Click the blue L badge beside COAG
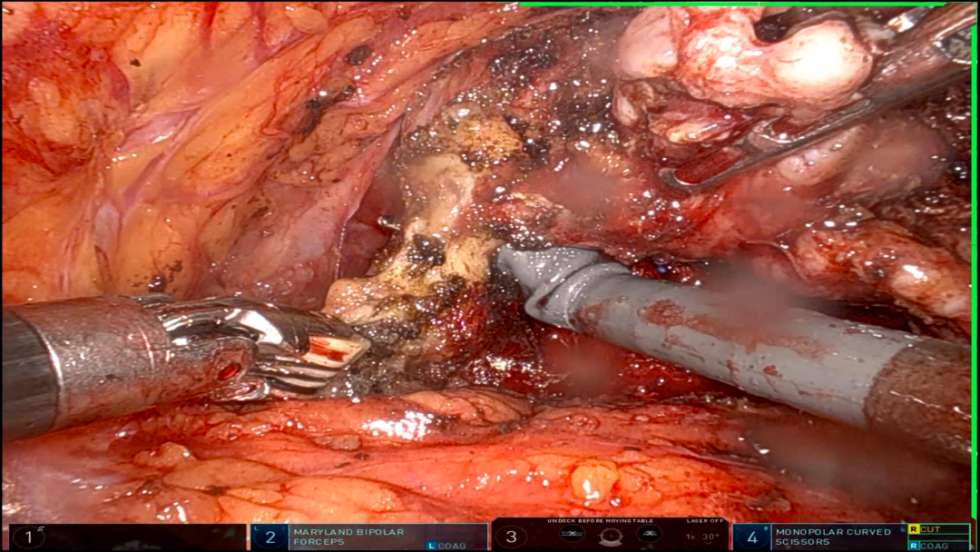Image resolution: width=980 pixels, height=552 pixels. click(x=431, y=546)
